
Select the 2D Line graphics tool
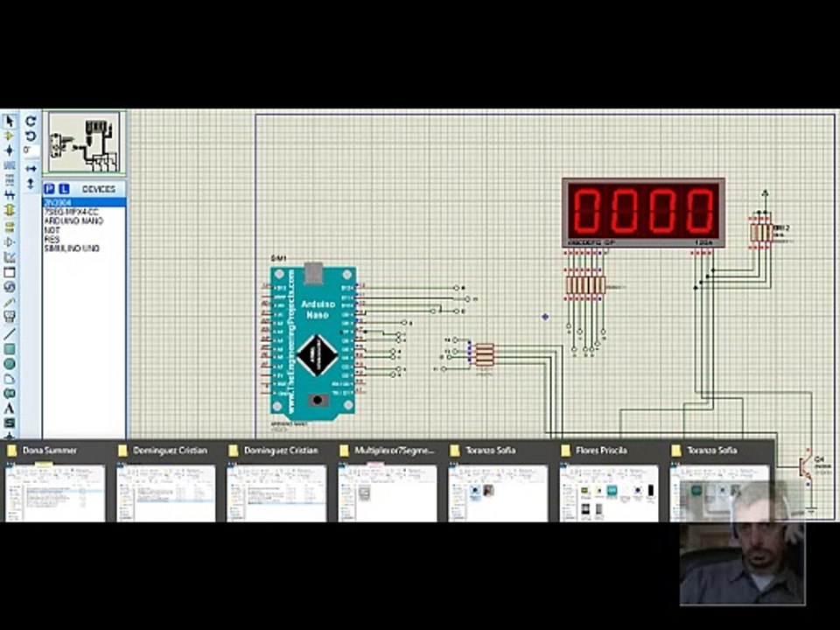pos(9,334)
